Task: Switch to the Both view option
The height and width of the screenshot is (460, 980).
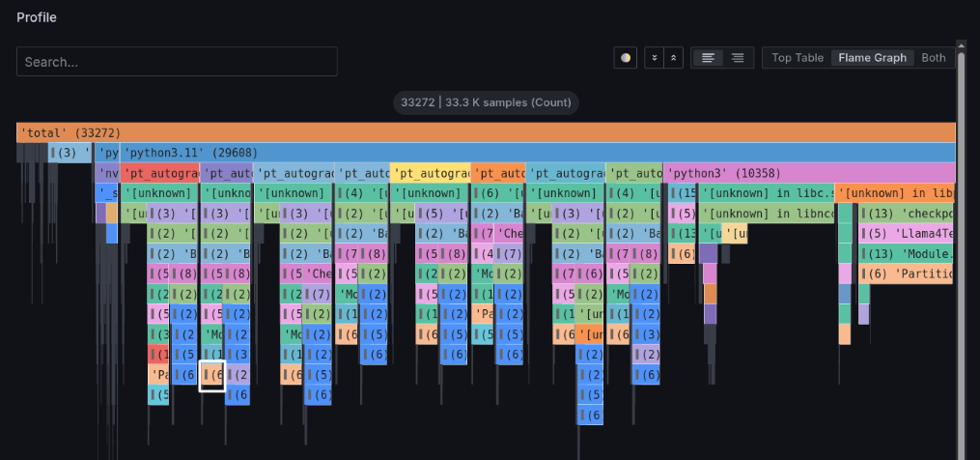Action: [x=933, y=58]
